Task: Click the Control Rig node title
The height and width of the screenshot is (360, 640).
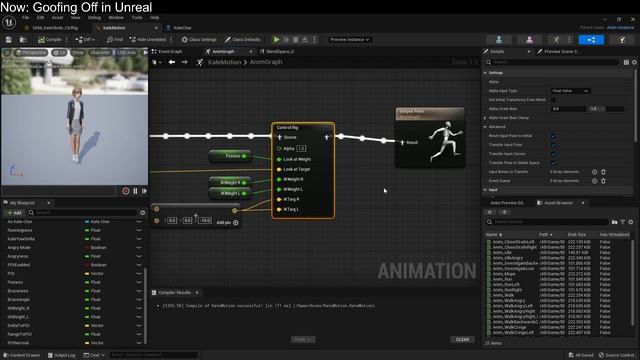Action: (287, 128)
